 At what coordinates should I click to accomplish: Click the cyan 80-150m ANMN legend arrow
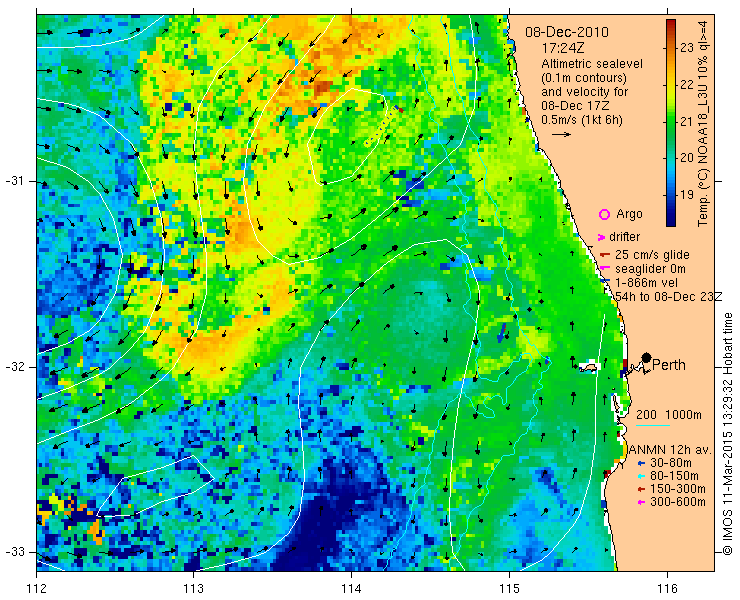(641, 476)
